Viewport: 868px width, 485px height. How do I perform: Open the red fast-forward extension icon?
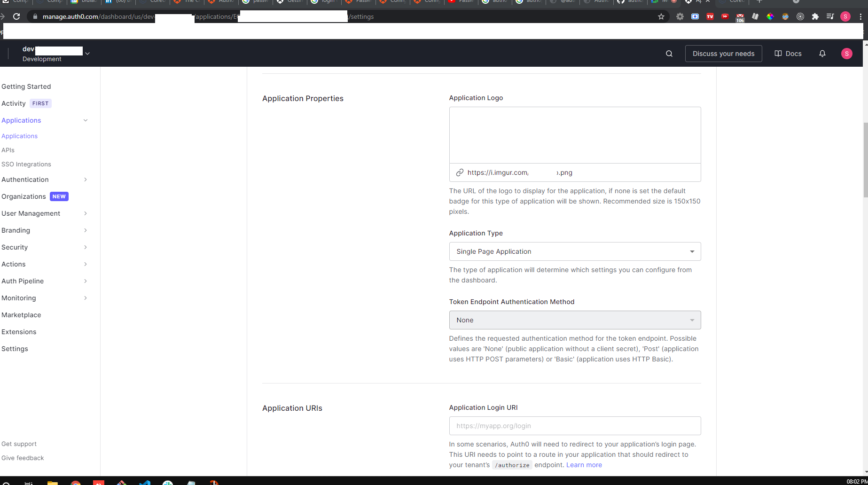pos(725,16)
